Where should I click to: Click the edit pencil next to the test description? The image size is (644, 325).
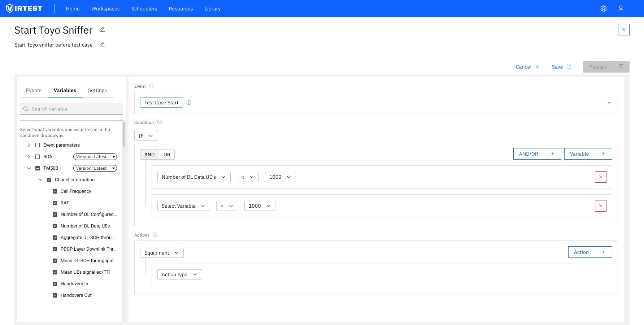[102, 44]
